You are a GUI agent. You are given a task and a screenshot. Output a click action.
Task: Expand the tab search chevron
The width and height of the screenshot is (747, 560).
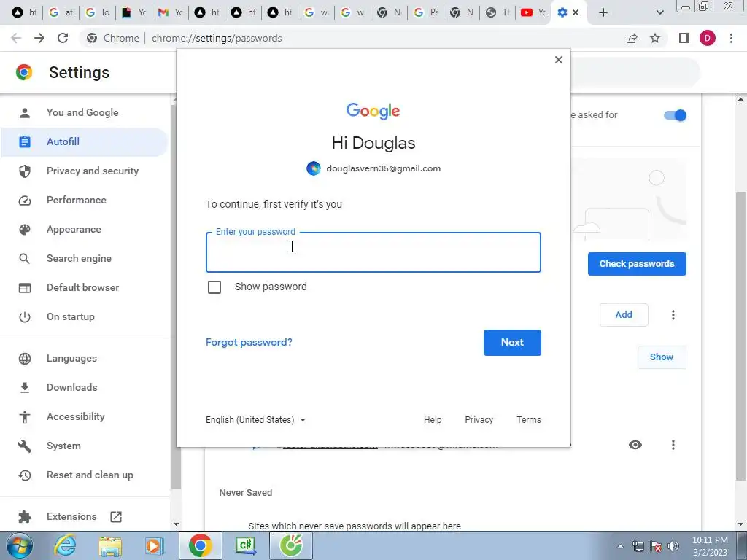(x=659, y=12)
